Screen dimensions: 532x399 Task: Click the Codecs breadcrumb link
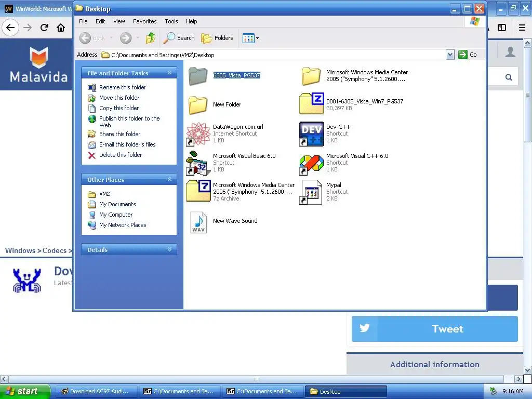[55, 251]
